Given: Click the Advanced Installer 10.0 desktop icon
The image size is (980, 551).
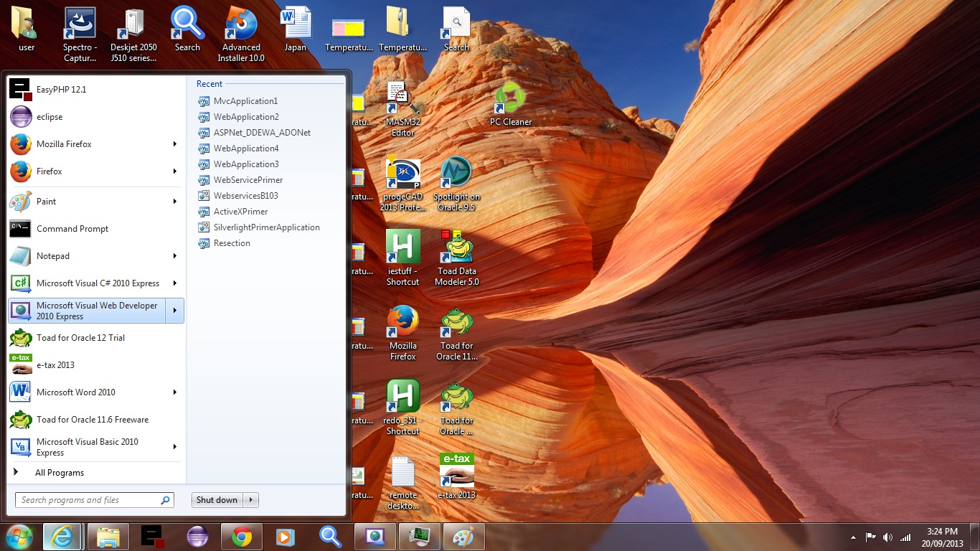Looking at the screenshot, I should [241, 34].
